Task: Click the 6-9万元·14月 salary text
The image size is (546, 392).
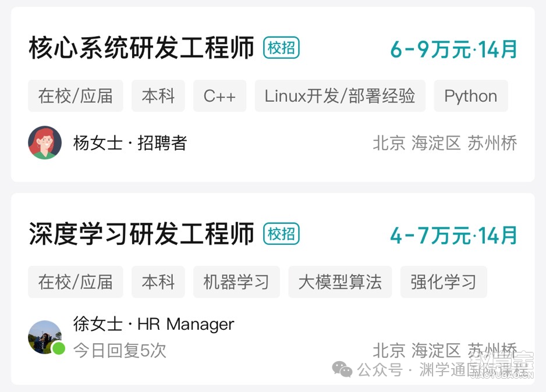Action: click(x=453, y=49)
